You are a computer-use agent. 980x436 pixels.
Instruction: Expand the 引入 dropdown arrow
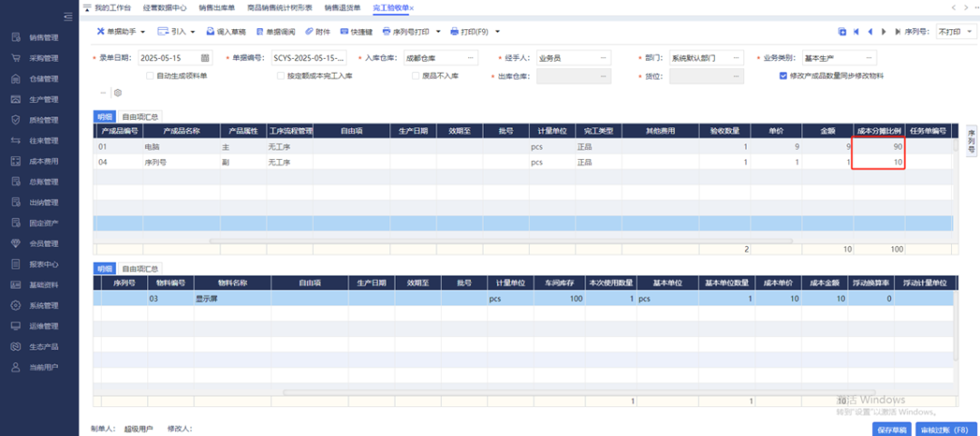coord(191,32)
